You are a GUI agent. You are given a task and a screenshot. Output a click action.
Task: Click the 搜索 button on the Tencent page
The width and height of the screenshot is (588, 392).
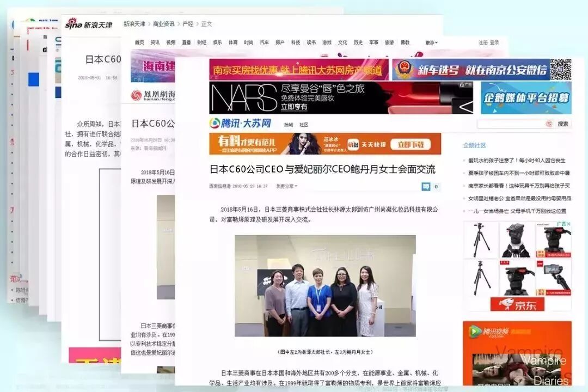[562, 124]
